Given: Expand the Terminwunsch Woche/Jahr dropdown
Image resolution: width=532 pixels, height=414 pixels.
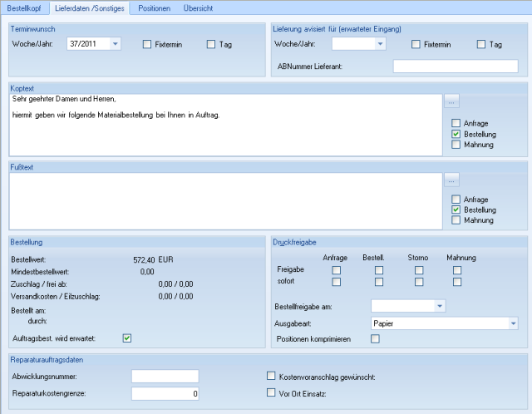Looking at the screenshot, I should (x=115, y=44).
